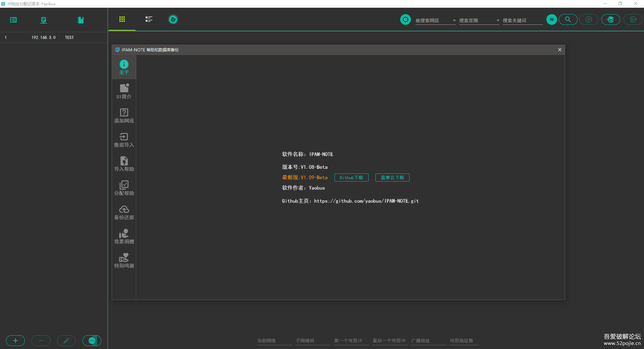Click the Github下载 button
The image size is (644, 349).
tap(351, 178)
